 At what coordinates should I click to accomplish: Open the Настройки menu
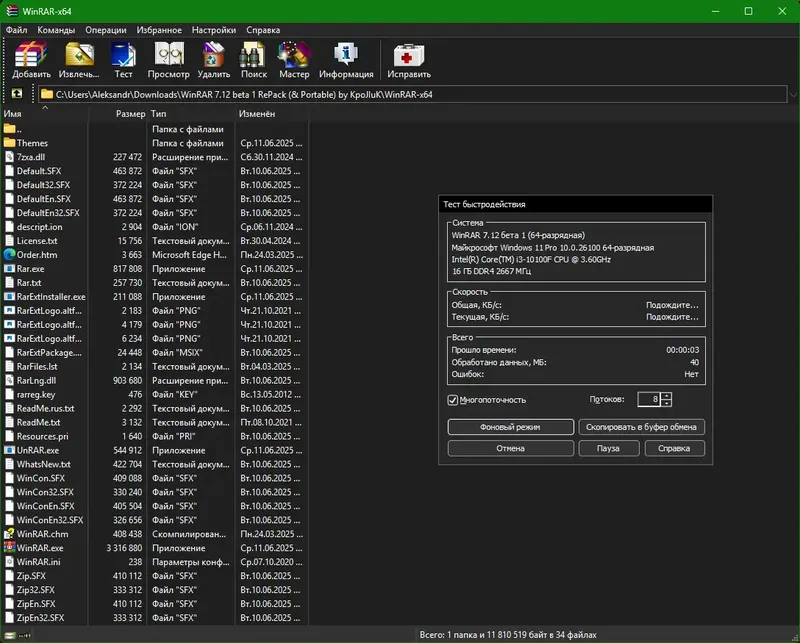(215, 30)
